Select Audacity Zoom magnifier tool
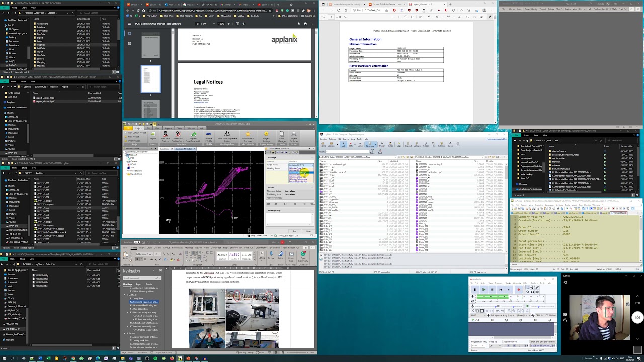Viewport: 644px width, 362px height. [528, 292]
